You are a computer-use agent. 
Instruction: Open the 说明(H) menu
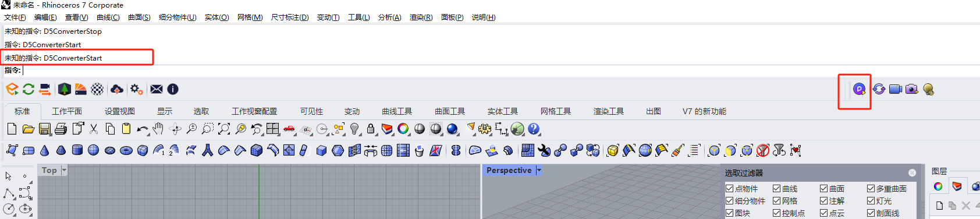484,17
